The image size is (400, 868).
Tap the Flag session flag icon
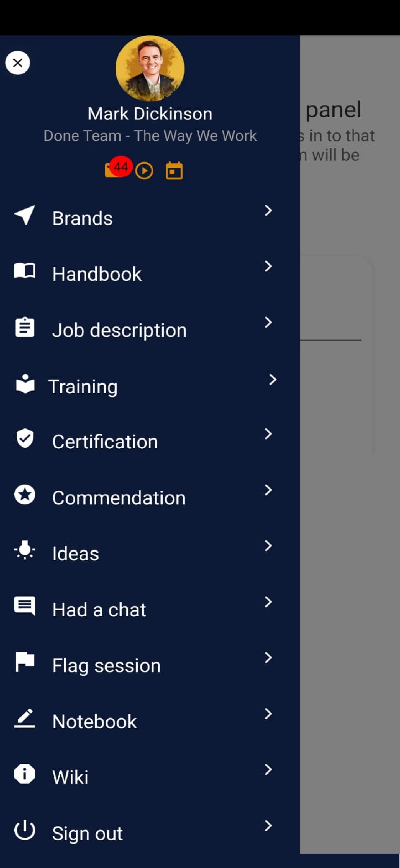pos(24,662)
